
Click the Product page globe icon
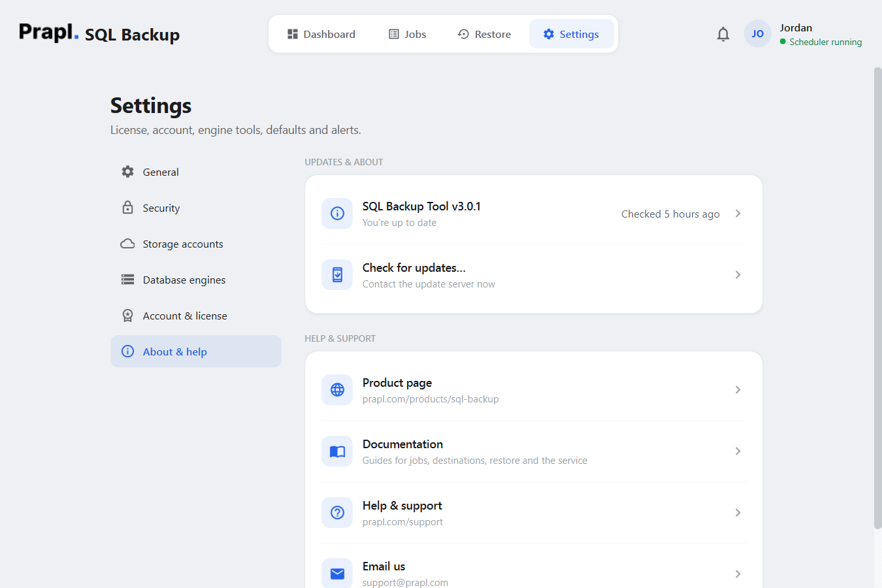pos(337,389)
